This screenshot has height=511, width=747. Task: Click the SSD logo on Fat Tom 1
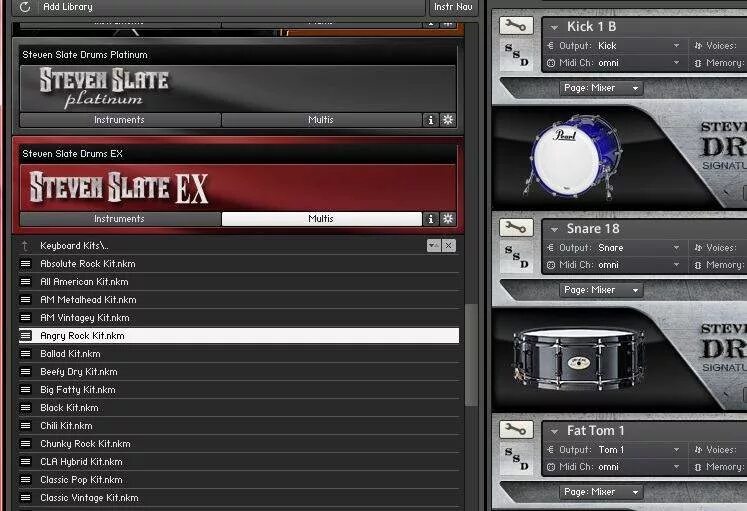point(516,459)
